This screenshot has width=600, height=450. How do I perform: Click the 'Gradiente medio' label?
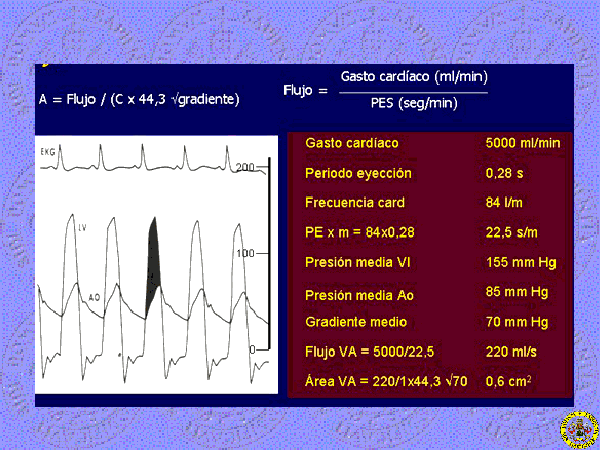click(356, 322)
